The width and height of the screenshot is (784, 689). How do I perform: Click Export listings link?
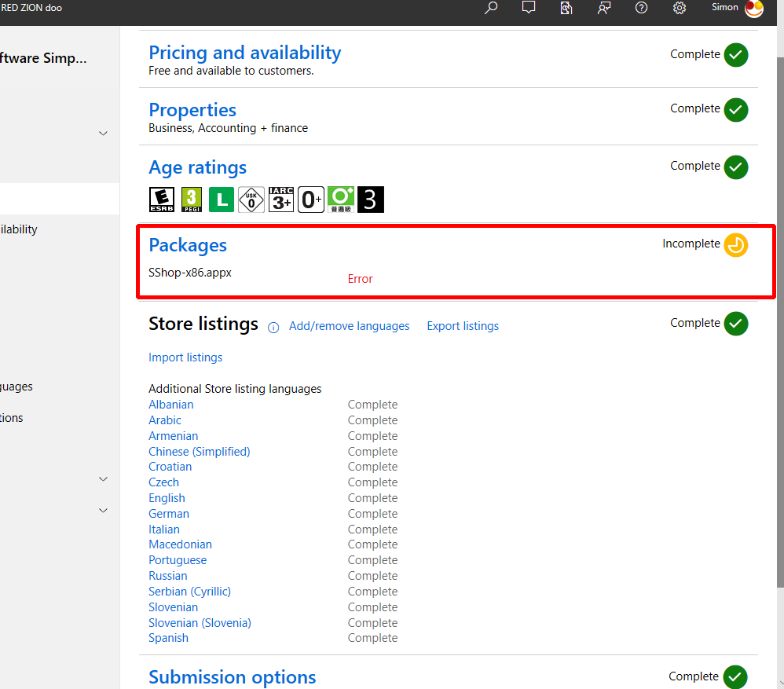(x=463, y=326)
